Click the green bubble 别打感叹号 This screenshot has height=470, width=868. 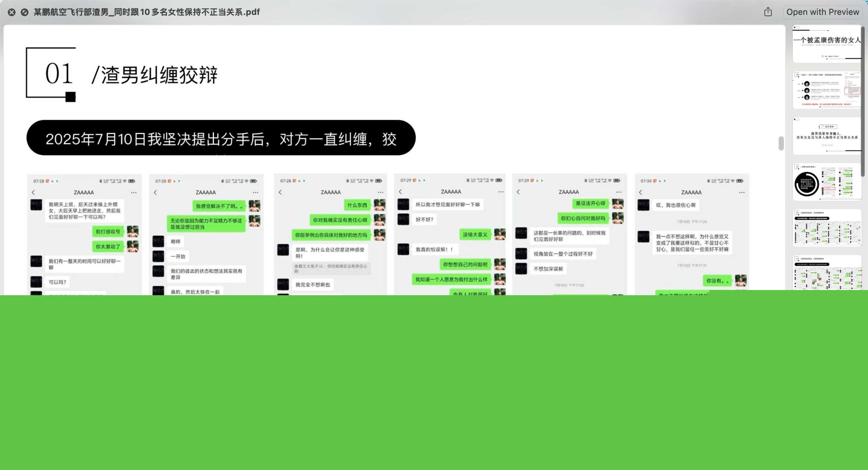coord(108,231)
